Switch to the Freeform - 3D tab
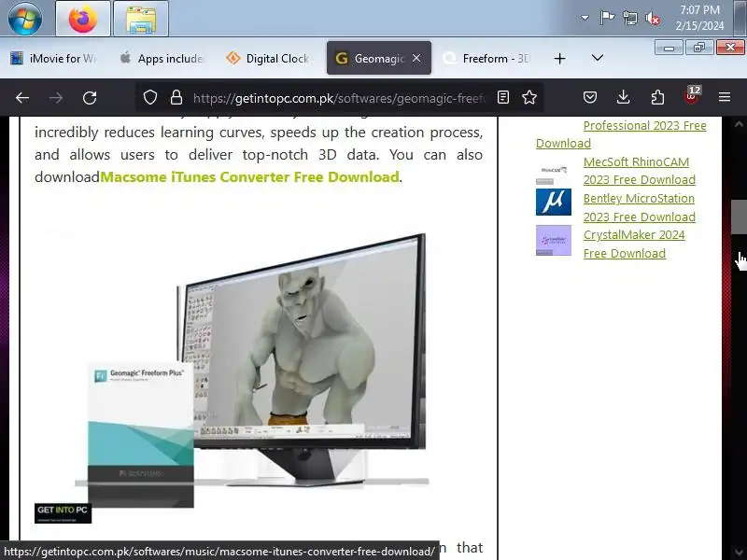747x560 pixels. (x=486, y=58)
